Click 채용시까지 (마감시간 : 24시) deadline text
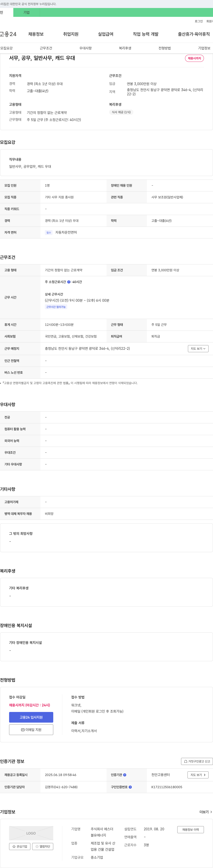This screenshot has width=213, height=868. [x=30, y=705]
